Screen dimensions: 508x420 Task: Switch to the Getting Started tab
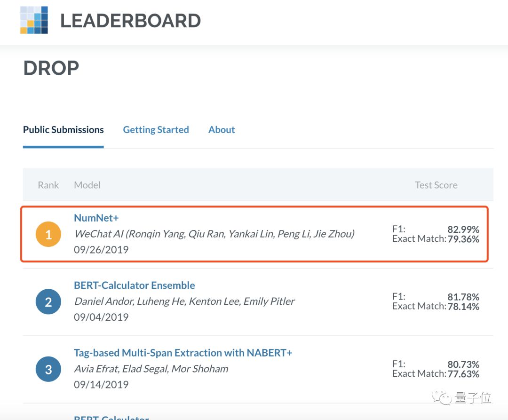pyautogui.click(x=156, y=130)
